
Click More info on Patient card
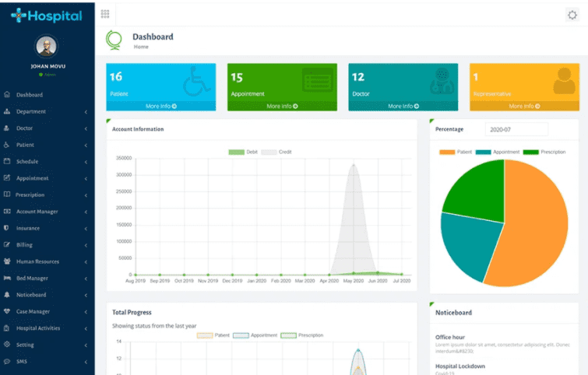[x=161, y=106]
